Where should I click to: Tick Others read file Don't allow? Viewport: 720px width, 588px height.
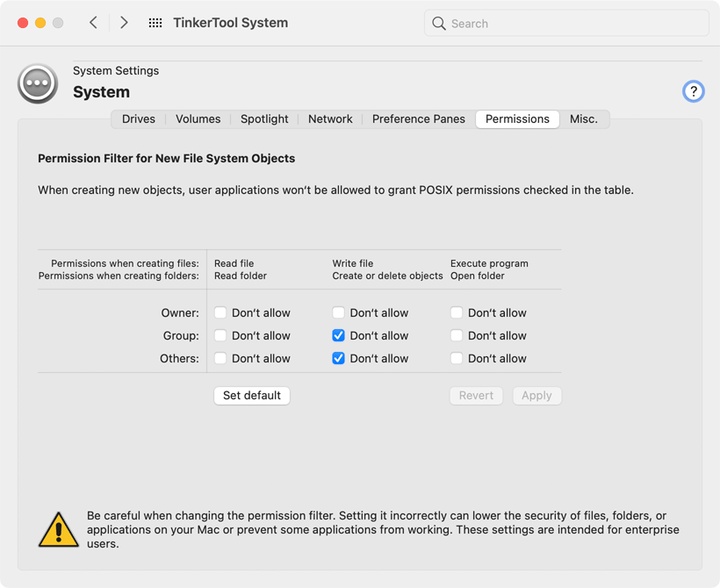[220, 358]
